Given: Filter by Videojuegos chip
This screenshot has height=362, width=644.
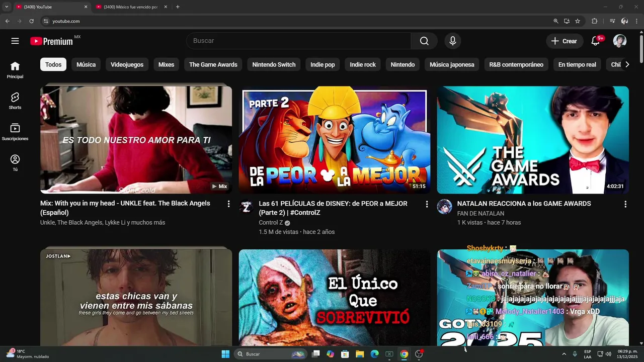Looking at the screenshot, I should (127, 64).
